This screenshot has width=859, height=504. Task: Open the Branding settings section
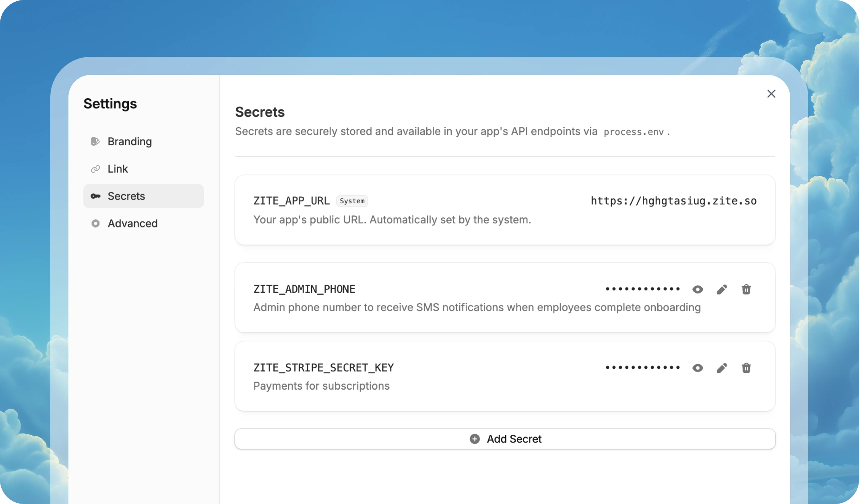click(x=129, y=141)
